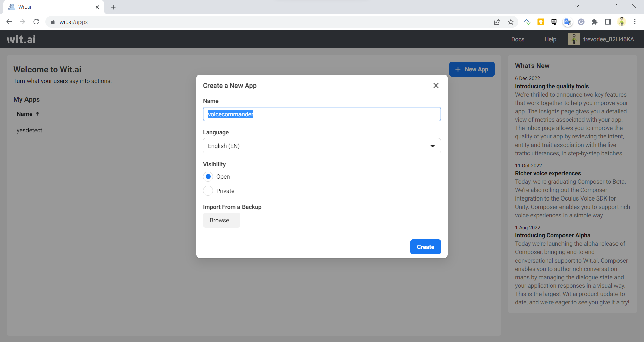This screenshot has height=342, width=644.
Task: Open the trevorlee_B2H46KA account menu
Action: pos(601,39)
